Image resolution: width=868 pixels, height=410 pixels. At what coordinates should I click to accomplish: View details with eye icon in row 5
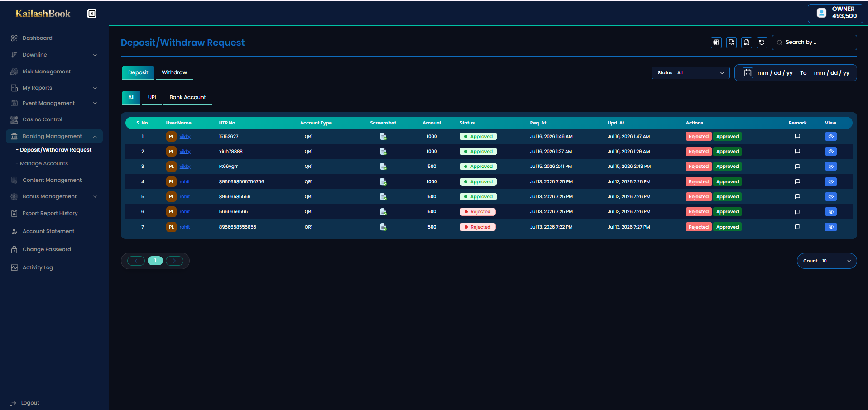click(x=830, y=196)
